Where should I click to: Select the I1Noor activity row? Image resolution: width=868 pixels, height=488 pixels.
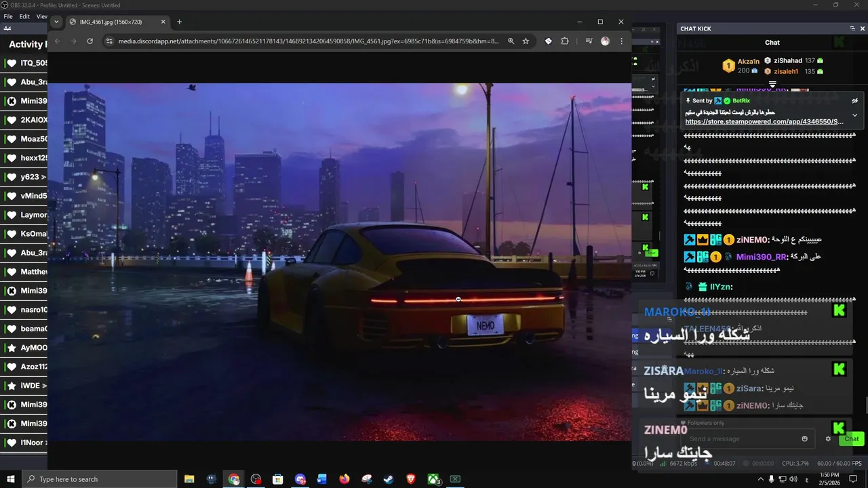point(24,443)
